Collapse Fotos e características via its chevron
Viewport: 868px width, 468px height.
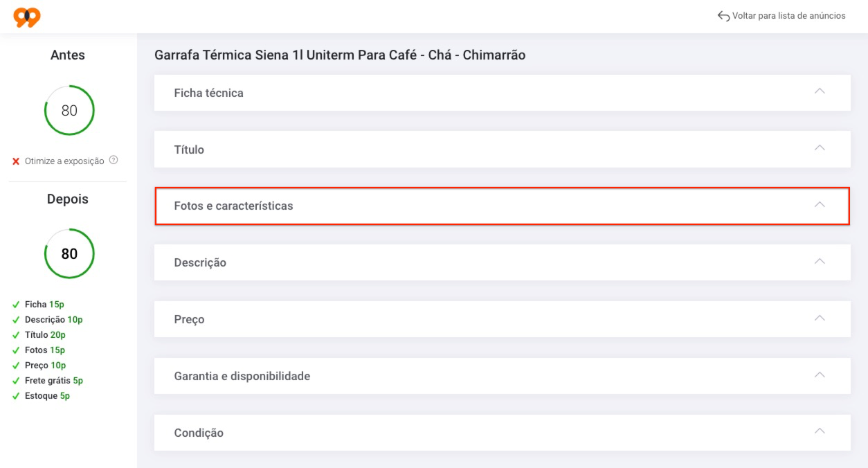820,205
